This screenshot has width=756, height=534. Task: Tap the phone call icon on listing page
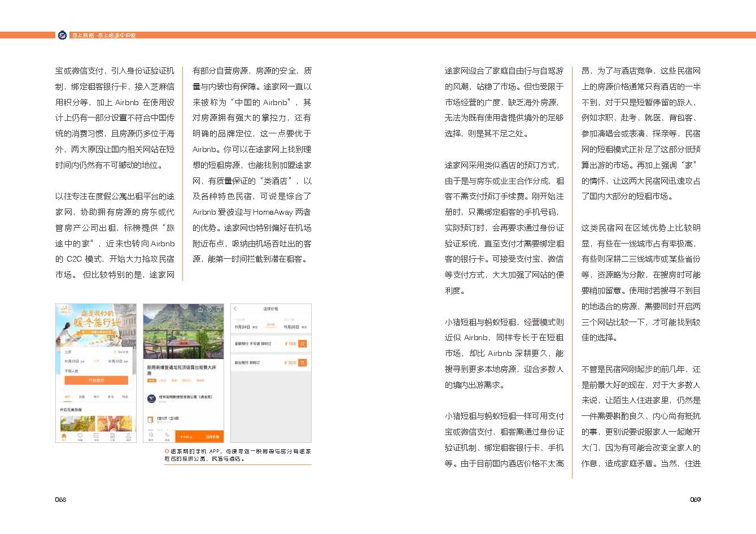[167, 435]
